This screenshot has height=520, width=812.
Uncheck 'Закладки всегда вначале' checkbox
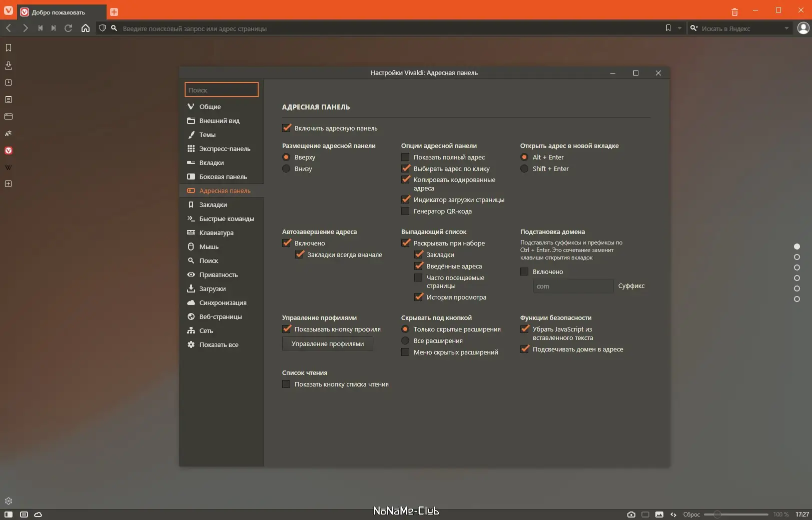pyautogui.click(x=300, y=254)
